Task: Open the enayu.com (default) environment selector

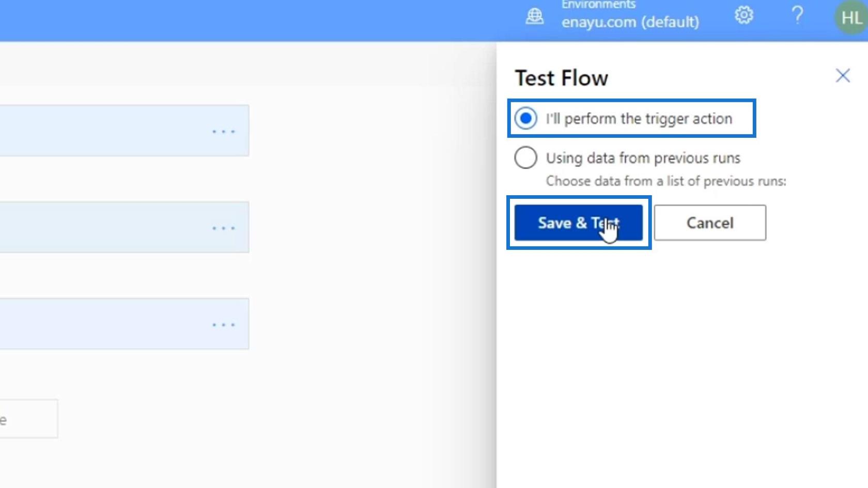Action: (630, 22)
